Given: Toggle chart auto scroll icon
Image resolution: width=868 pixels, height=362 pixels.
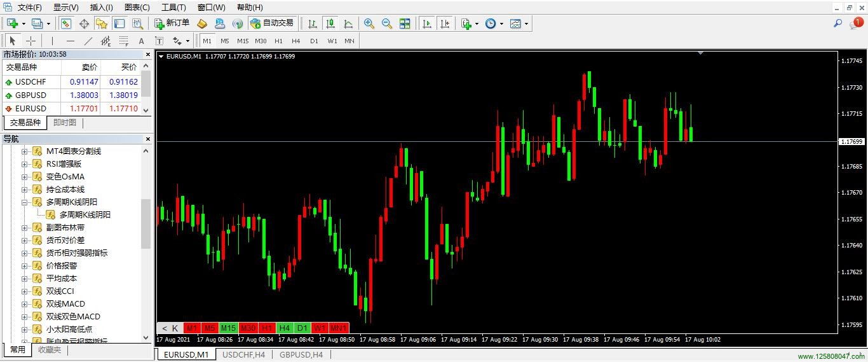Looking at the screenshot, I should 427,24.
